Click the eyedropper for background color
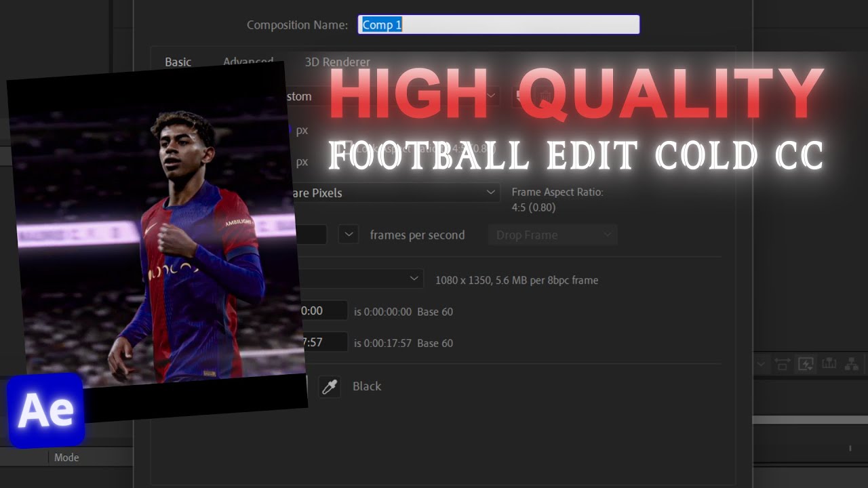Image resolution: width=868 pixels, height=488 pixels. coord(330,386)
